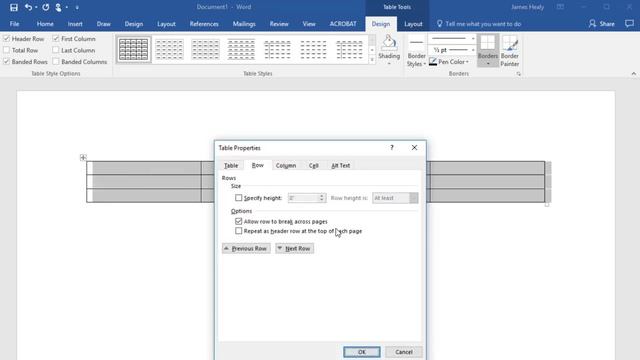Click the Share person icon

pos(592,24)
